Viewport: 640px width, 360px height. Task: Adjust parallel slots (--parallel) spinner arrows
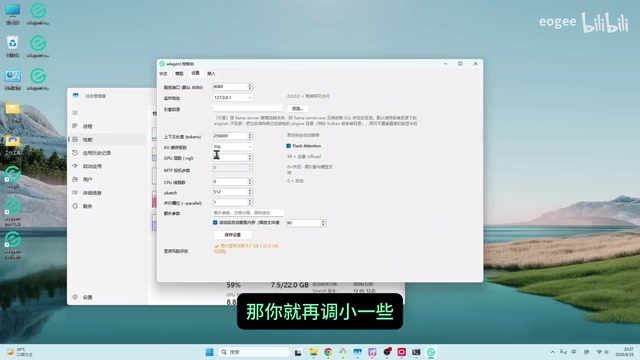(x=250, y=202)
